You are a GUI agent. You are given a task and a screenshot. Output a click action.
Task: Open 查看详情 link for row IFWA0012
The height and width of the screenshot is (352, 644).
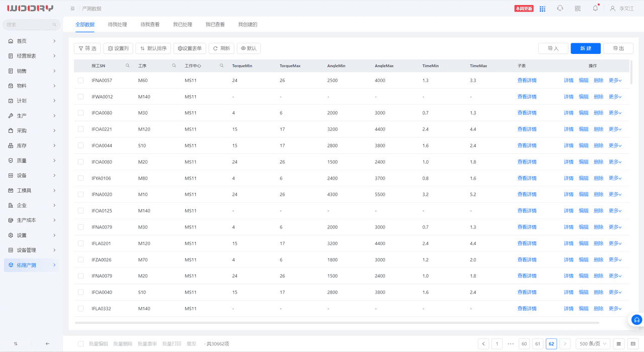pyautogui.click(x=527, y=97)
